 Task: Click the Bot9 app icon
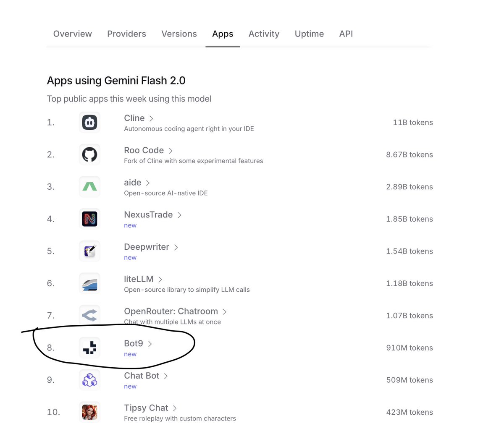pyautogui.click(x=89, y=348)
